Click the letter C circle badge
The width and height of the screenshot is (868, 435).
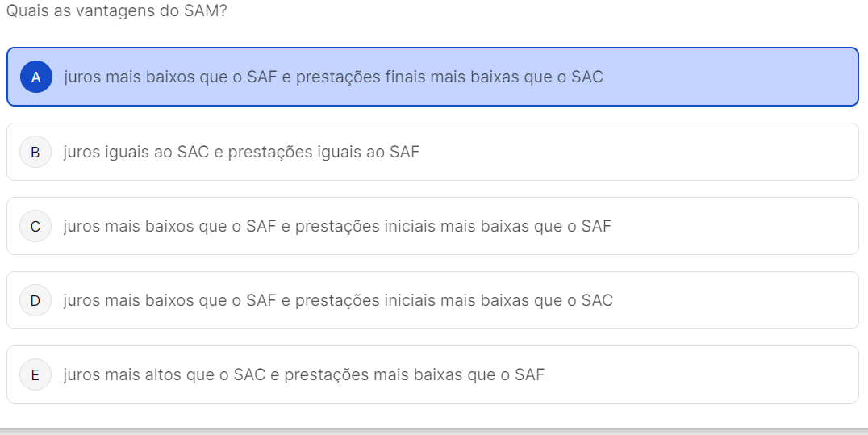click(x=35, y=226)
